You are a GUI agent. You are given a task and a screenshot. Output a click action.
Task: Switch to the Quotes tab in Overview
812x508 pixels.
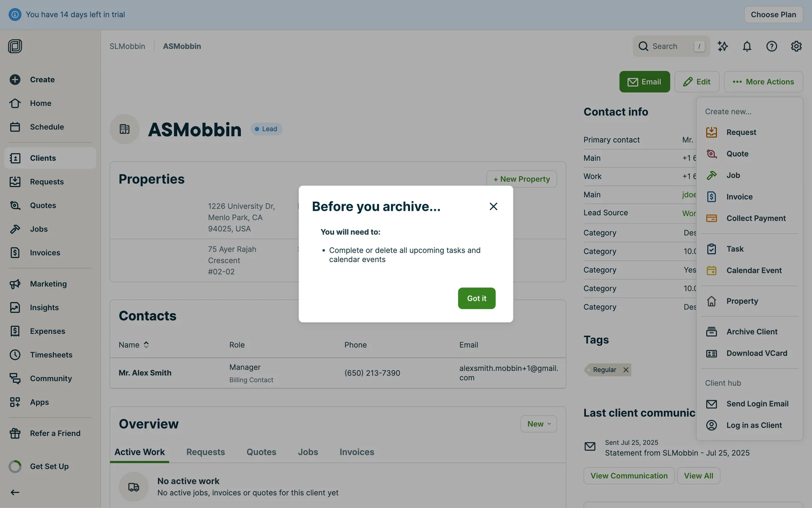click(x=261, y=452)
